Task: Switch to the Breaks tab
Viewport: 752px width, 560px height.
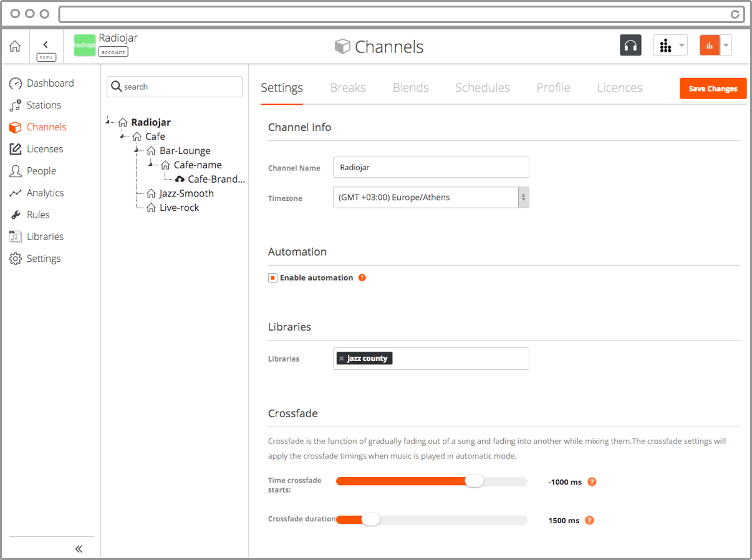Action: pos(348,88)
